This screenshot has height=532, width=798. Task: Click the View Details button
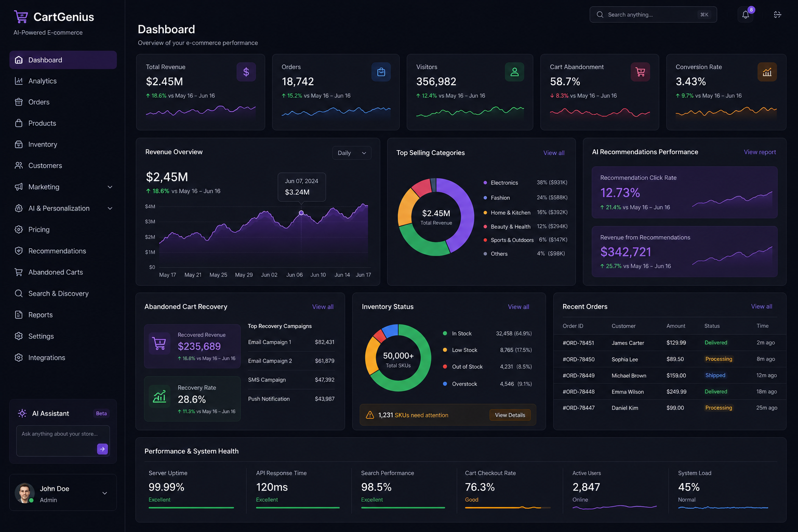[x=510, y=415]
